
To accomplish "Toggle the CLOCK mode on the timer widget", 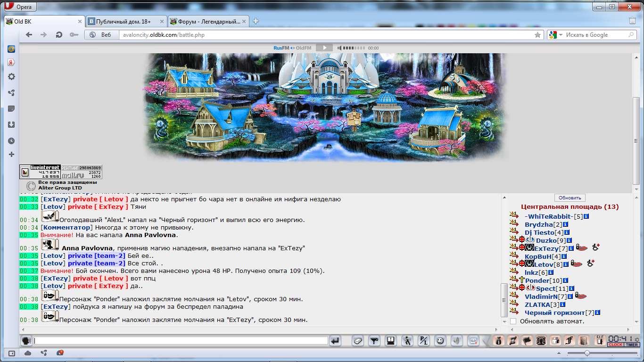I will [615, 345].
